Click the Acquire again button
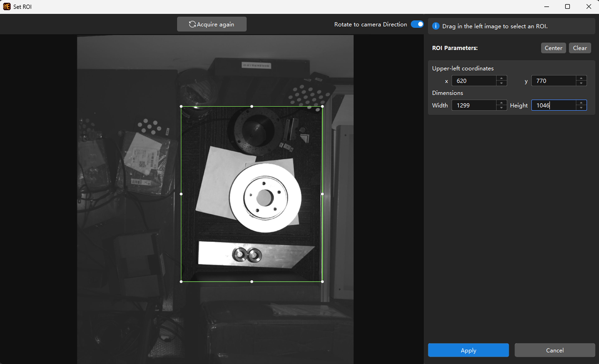 pos(212,24)
